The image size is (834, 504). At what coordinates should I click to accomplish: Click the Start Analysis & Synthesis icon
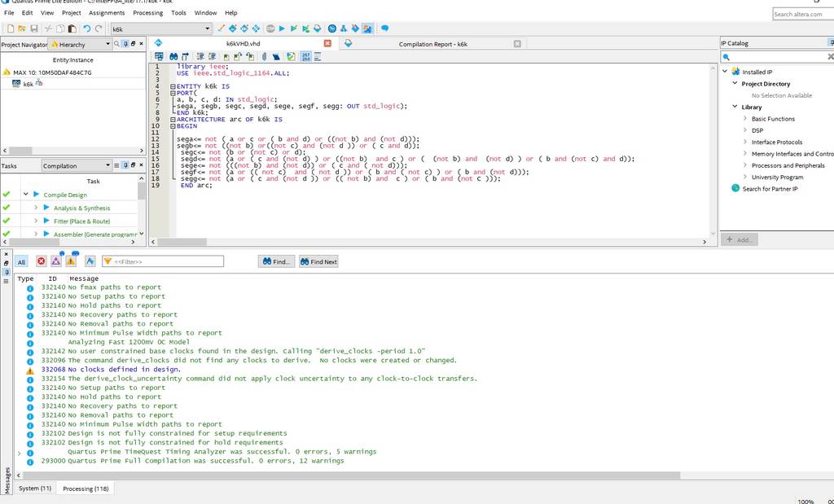pyautogui.click(x=293, y=28)
